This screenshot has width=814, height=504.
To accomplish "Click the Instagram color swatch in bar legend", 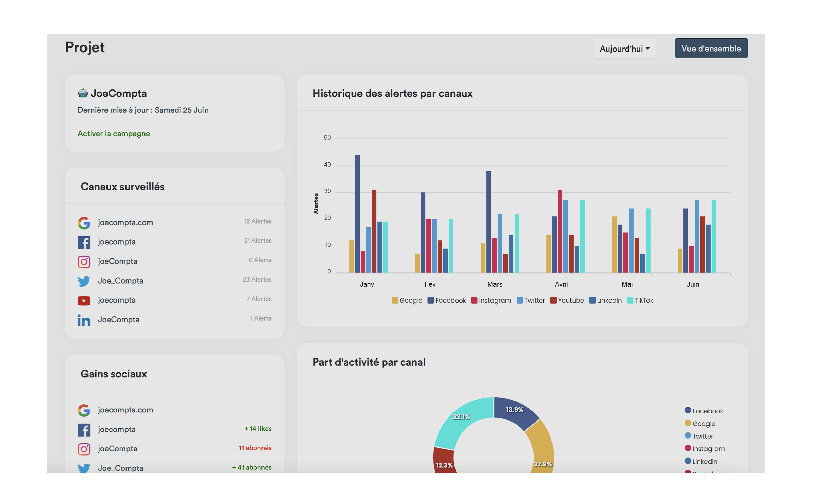I will tap(474, 301).
